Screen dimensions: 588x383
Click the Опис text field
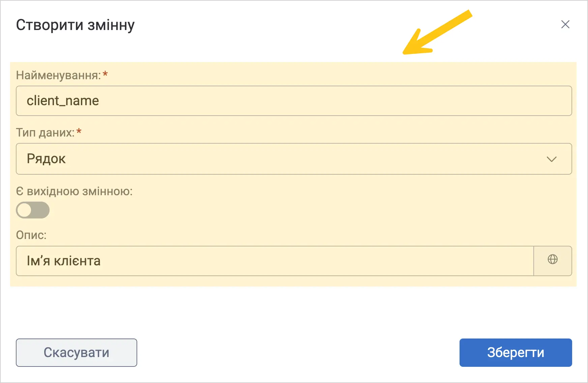click(x=275, y=261)
